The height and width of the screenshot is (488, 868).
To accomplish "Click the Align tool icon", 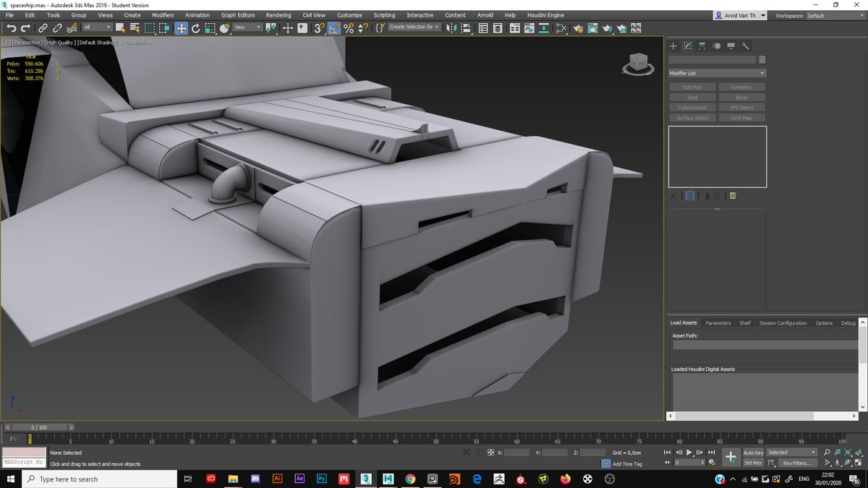I will pyautogui.click(x=466, y=28).
